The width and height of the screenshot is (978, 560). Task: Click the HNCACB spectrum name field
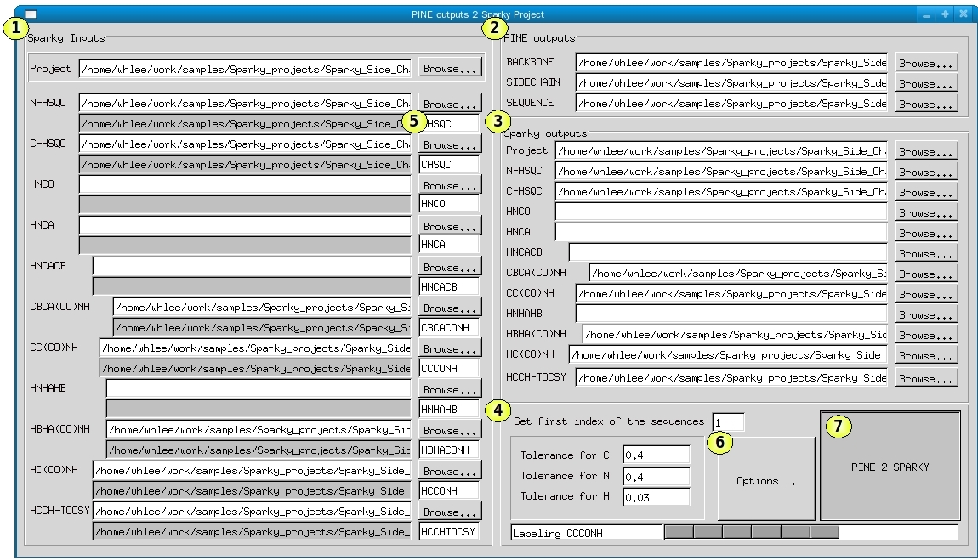[x=449, y=286]
